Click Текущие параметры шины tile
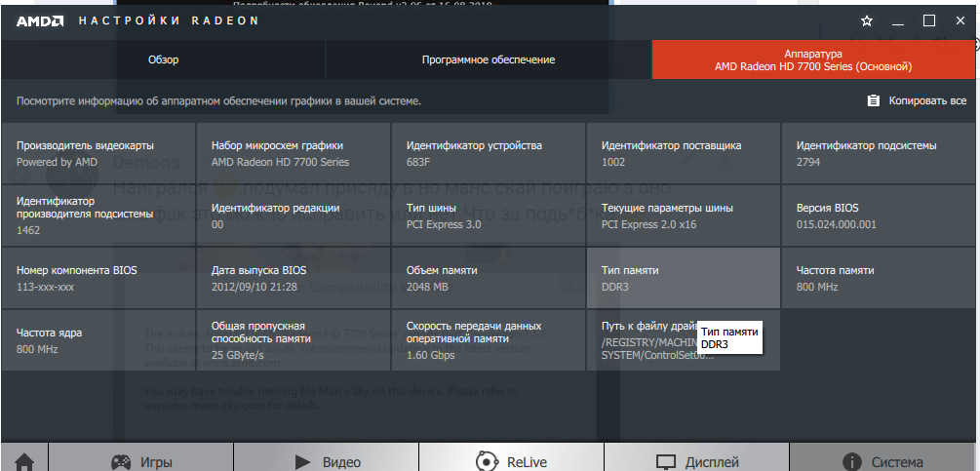980x471 pixels. tap(684, 216)
